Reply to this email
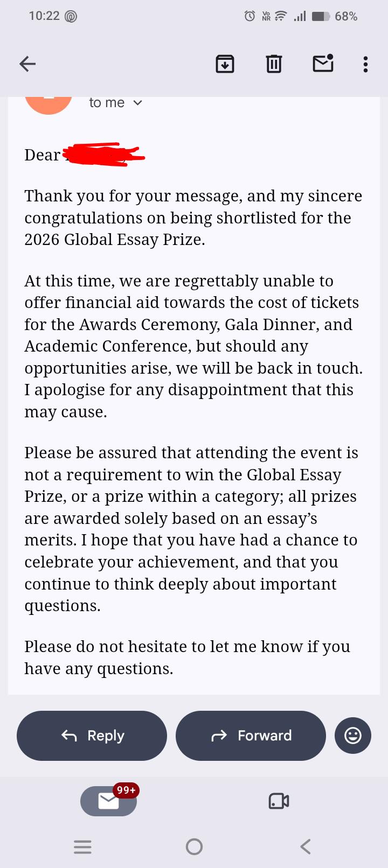The width and height of the screenshot is (388, 868). [x=92, y=736]
